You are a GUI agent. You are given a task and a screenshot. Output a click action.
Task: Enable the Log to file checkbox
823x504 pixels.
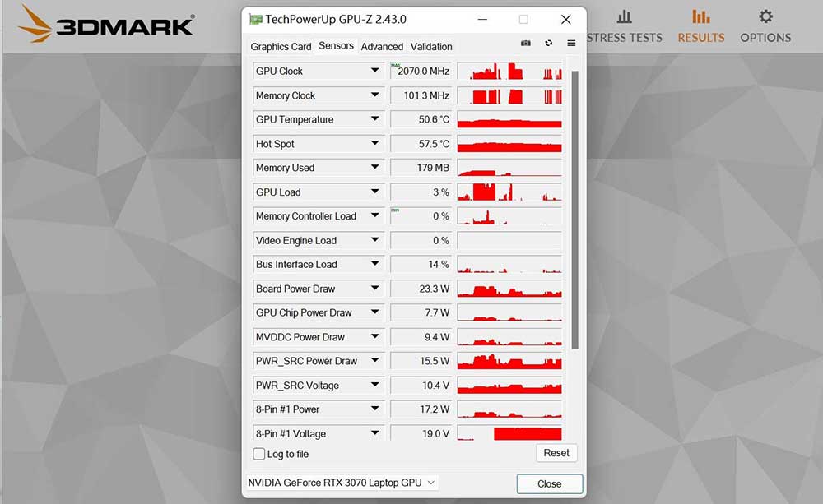click(x=258, y=454)
